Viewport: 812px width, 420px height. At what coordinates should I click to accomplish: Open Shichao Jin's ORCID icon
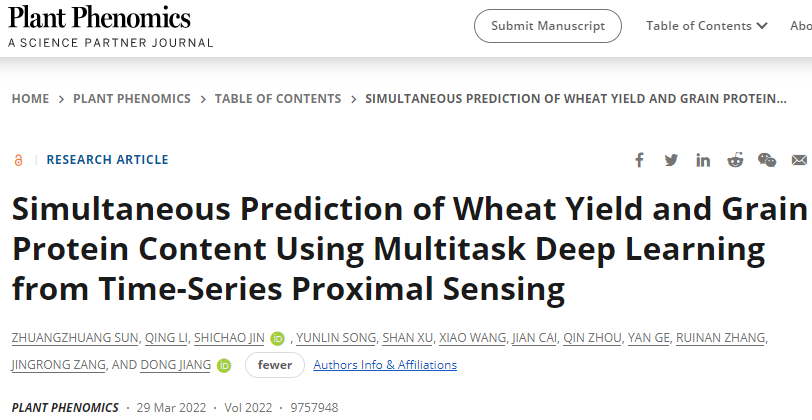278,339
